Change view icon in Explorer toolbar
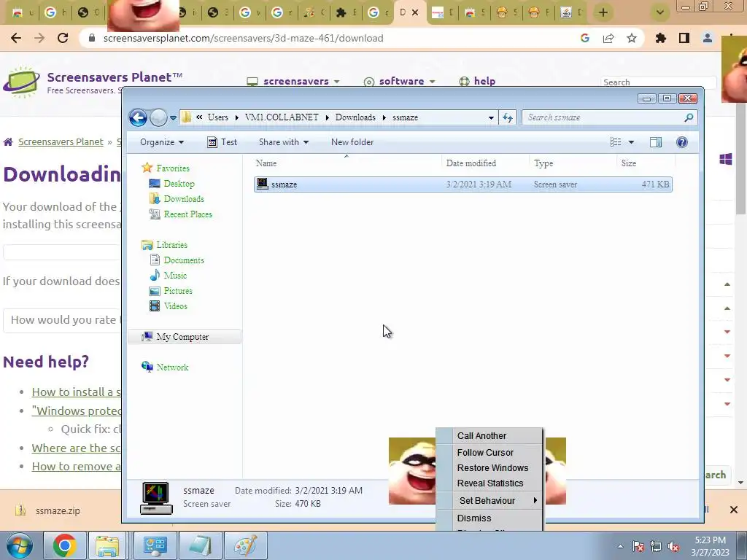The width and height of the screenshot is (747, 560). (x=616, y=142)
